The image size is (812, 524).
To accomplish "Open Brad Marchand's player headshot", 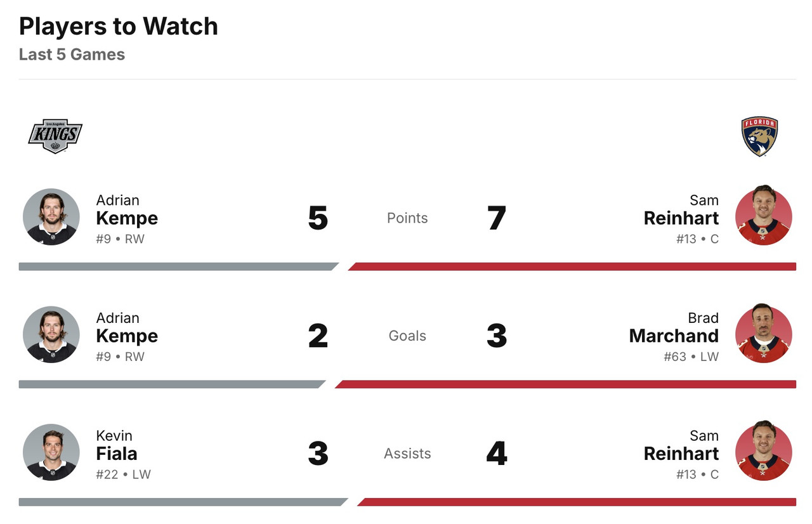I will pyautogui.click(x=763, y=335).
